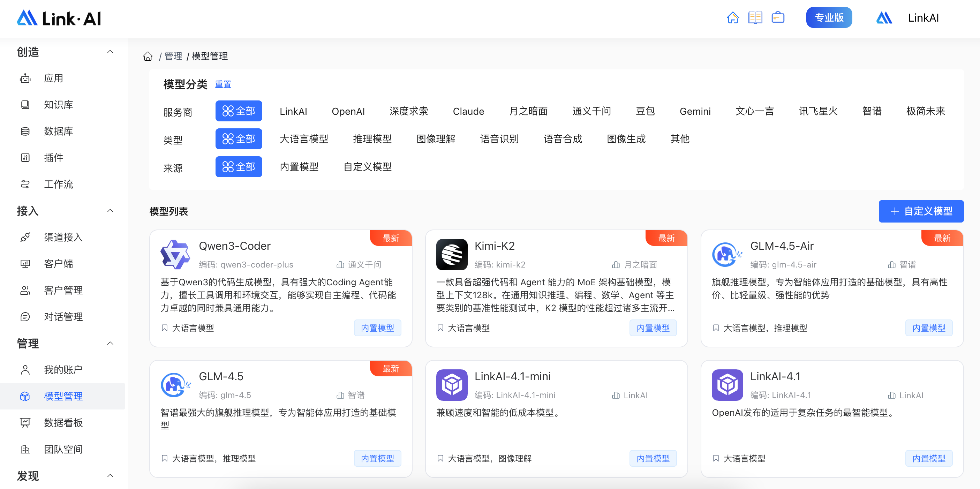Click the LinkAI-4.1-mini cube logo

tap(452, 385)
